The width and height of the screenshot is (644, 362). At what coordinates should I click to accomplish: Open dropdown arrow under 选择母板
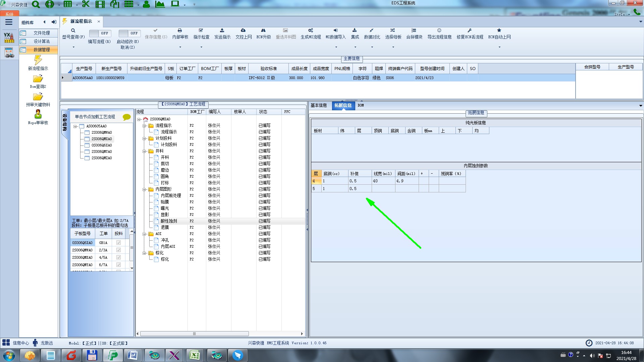click(393, 47)
